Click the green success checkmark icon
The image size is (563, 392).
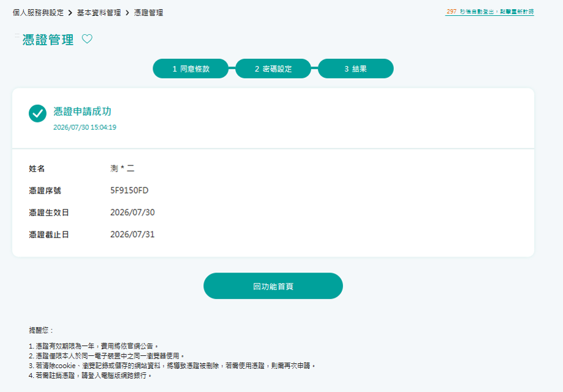38,113
